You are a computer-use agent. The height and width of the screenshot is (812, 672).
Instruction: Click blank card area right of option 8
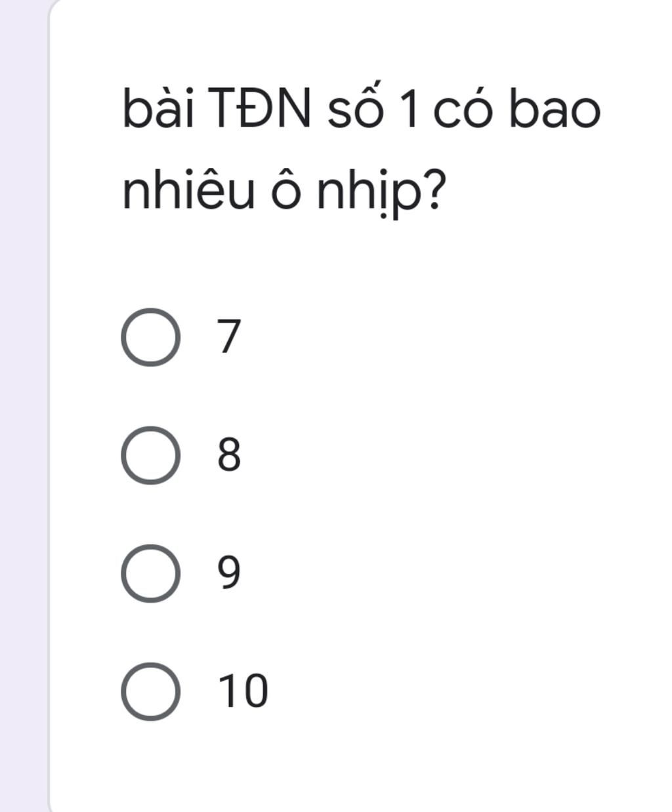tap(459, 455)
